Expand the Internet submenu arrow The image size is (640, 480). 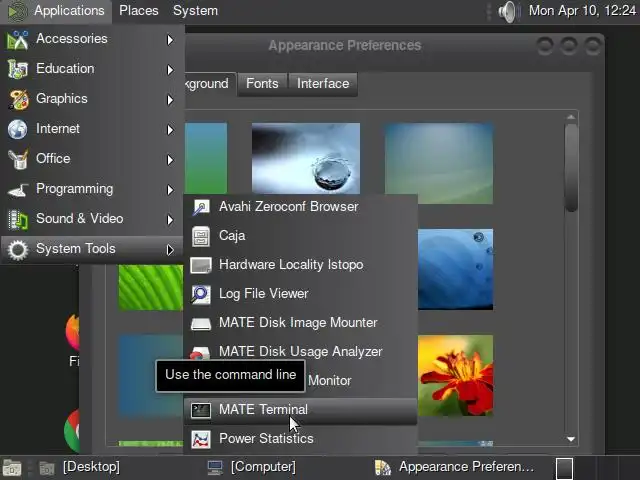(170, 130)
